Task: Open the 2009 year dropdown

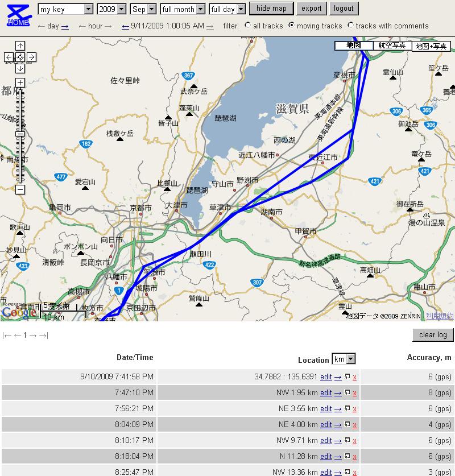Action: [x=111, y=9]
